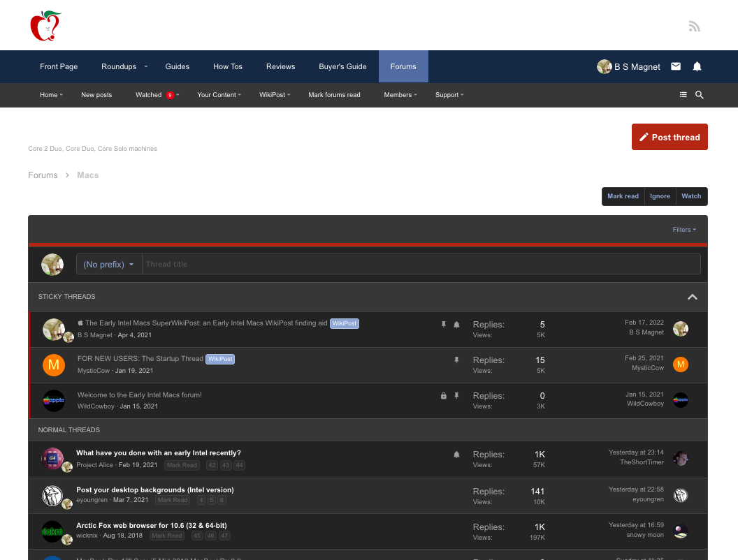Click the Mark read button
738x560 pixels.
[623, 196]
